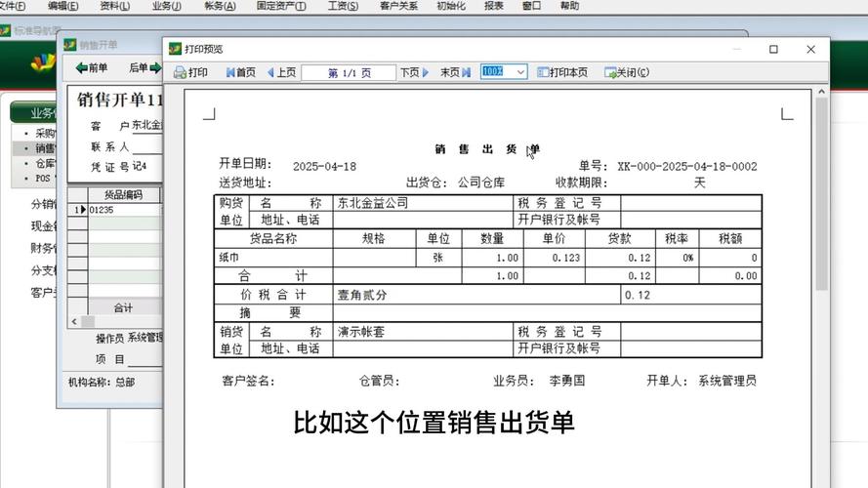Viewport: 868px width, 488px height.
Task: Click the 项目 input field
Action: click(x=145, y=359)
